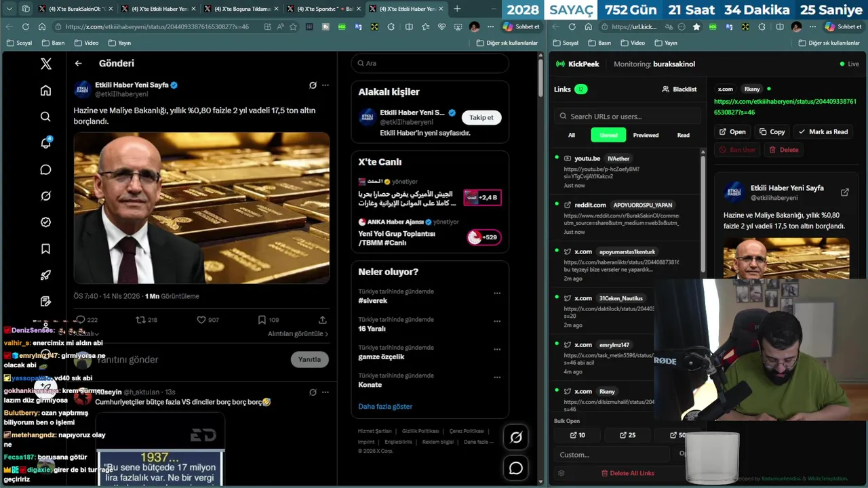Viewport: 868px width, 488px height.
Task: Open the messages chat icon in X sidebar
Action: tap(45, 169)
